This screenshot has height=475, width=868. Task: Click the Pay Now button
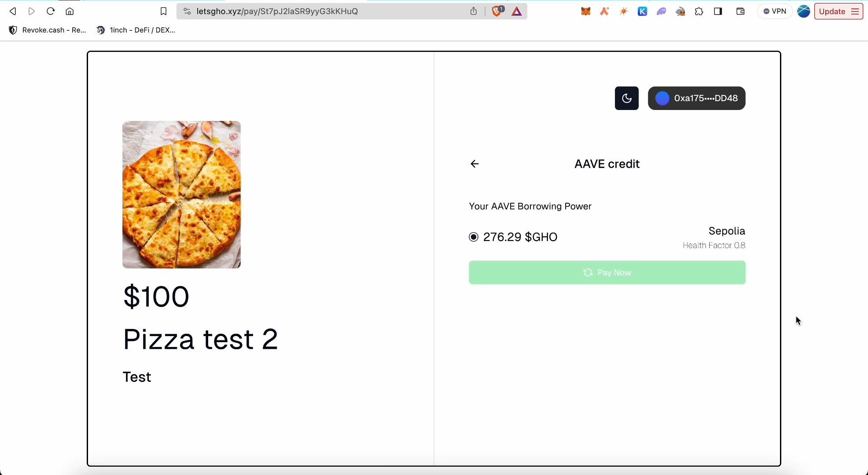coord(607,273)
